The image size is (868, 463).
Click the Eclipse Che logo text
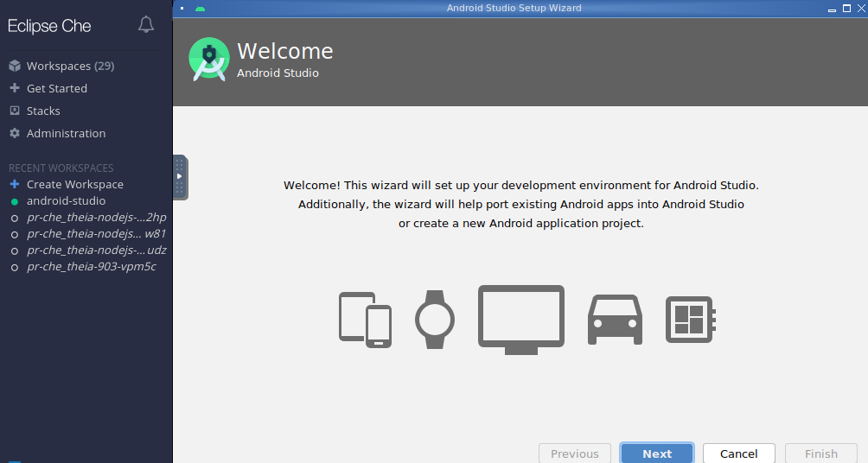pos(49,26)
